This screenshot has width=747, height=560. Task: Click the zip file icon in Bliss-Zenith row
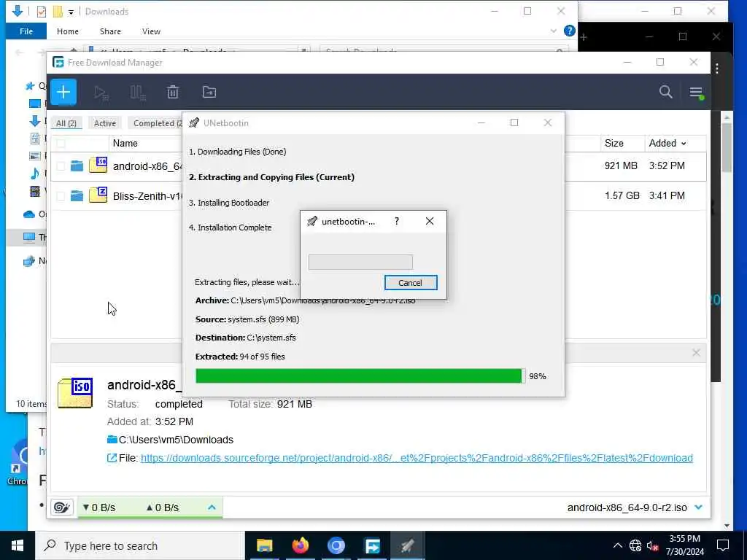tap(98, 195)
